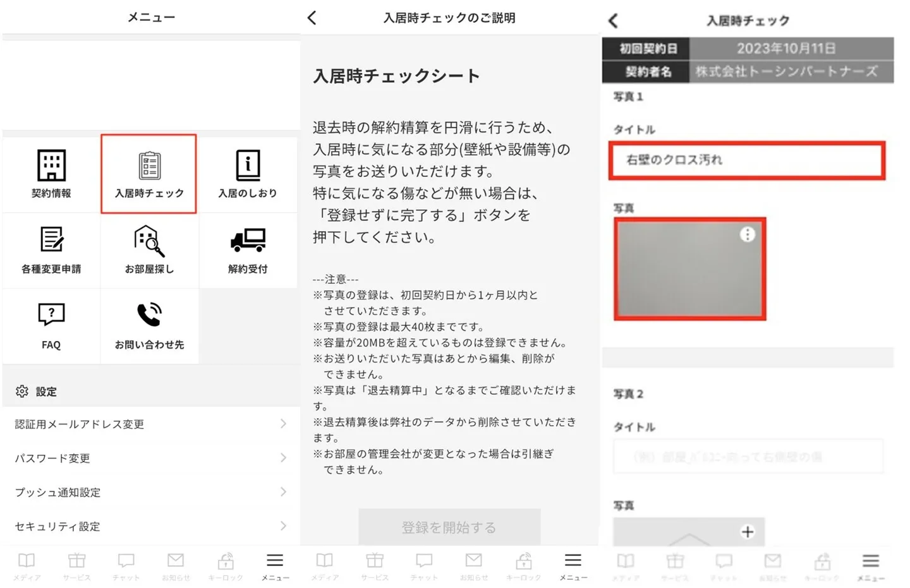Expand the パスワード変更 row chevron

point(283,458)
